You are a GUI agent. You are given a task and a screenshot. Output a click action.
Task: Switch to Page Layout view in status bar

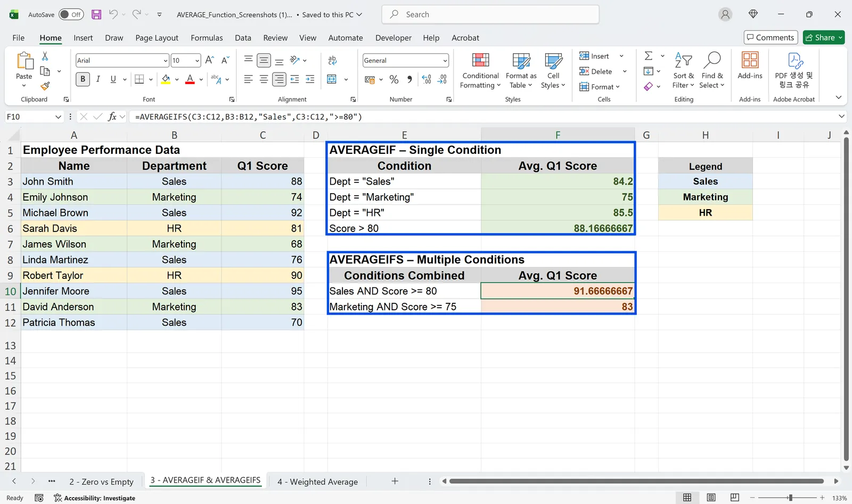(x=711, y=498)
